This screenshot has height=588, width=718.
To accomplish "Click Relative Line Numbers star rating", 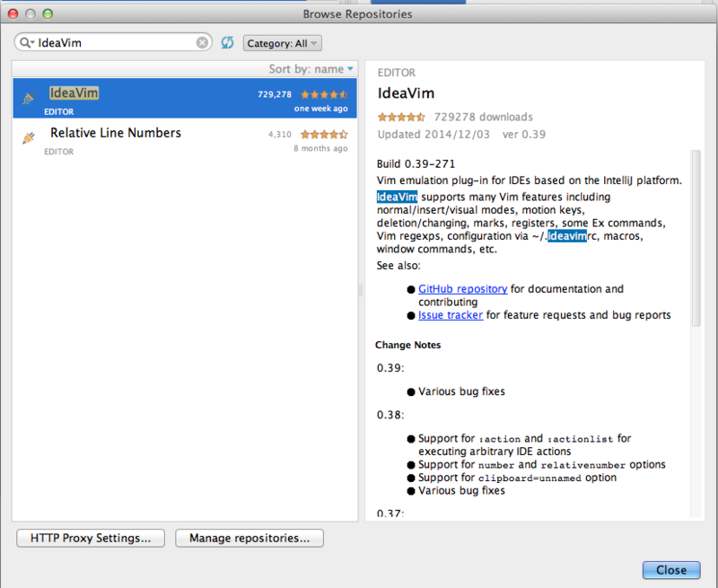I will click(x=324, y=134).
